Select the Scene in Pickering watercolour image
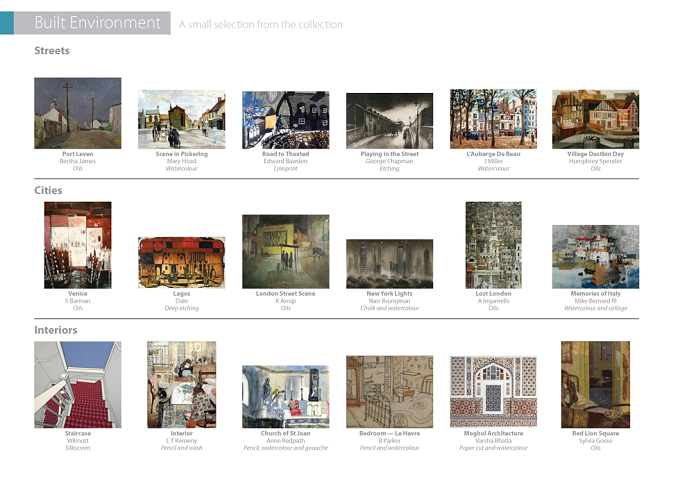This screenshot has height=481, width=680. coord(182,119)
